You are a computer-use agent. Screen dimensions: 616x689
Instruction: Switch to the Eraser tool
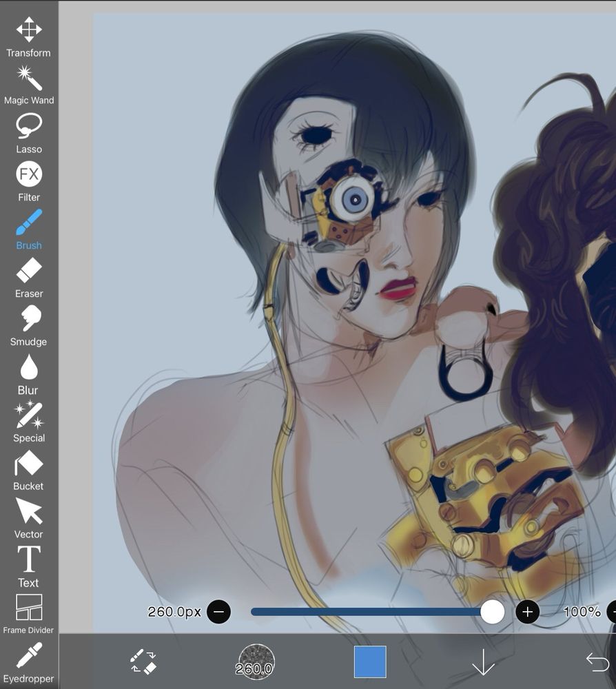pyautogui.click(x=28, y=278)
